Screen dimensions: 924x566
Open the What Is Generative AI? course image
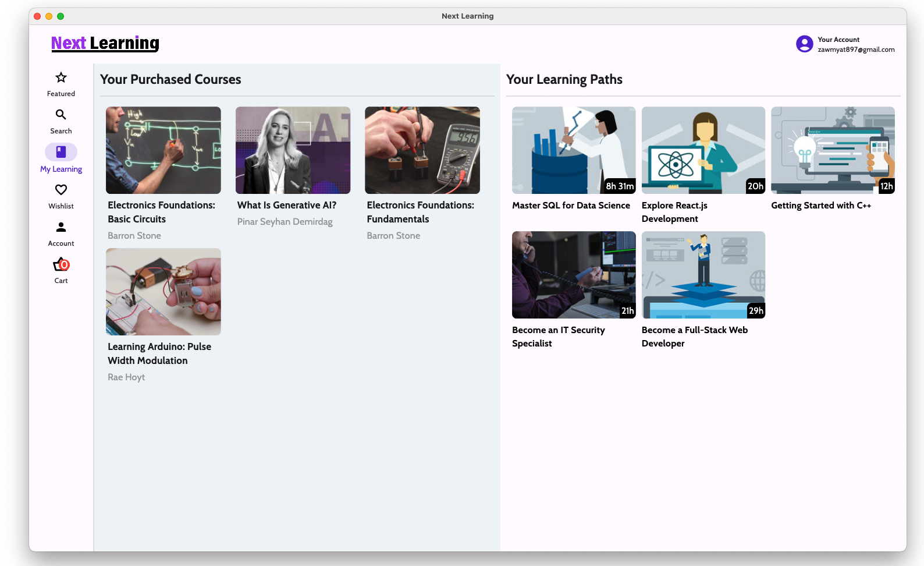293,150
